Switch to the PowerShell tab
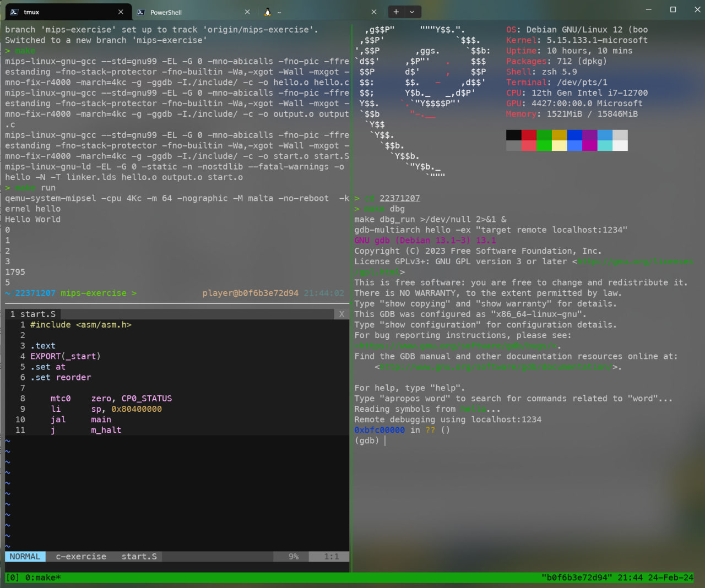The image size is (705, 588). pyautogui.click(x=193, y=12)
